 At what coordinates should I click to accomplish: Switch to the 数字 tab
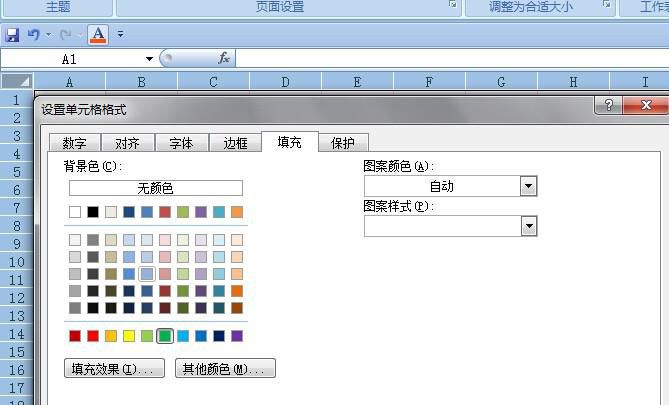[75, 143]
